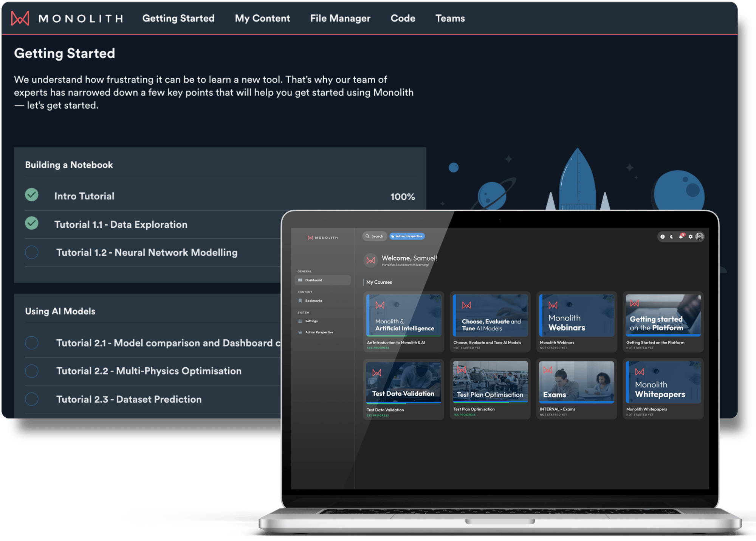Click the Monolith logo in top navigation bar
The width and height of the screenshot is (756, 541).
pyautogui.click(x=67, y=18)
